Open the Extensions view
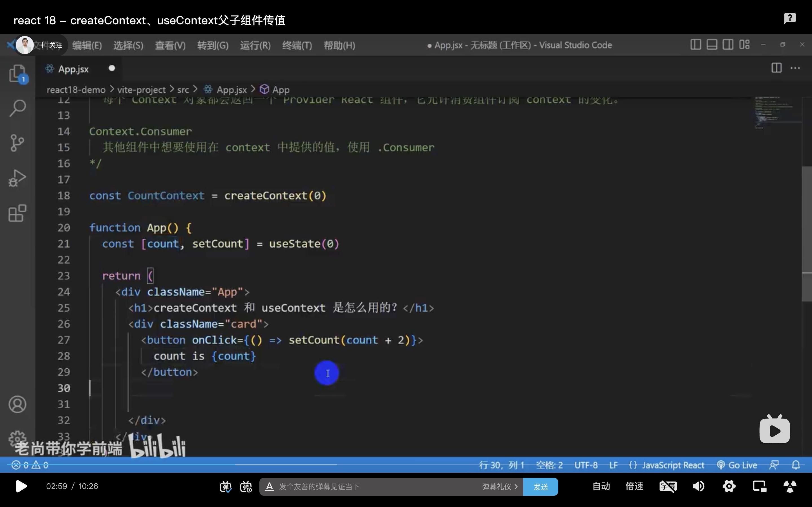The width and height of the screenshot is (812, 507). 17,213
